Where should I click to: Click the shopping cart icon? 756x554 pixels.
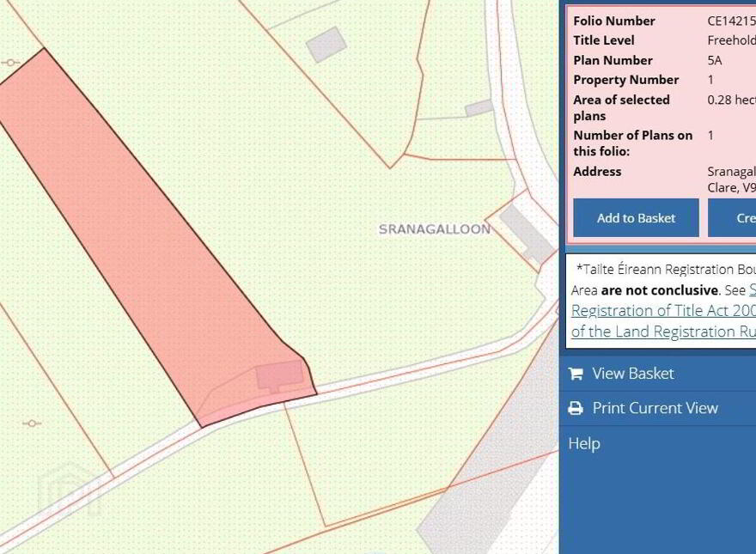point(576,374)
